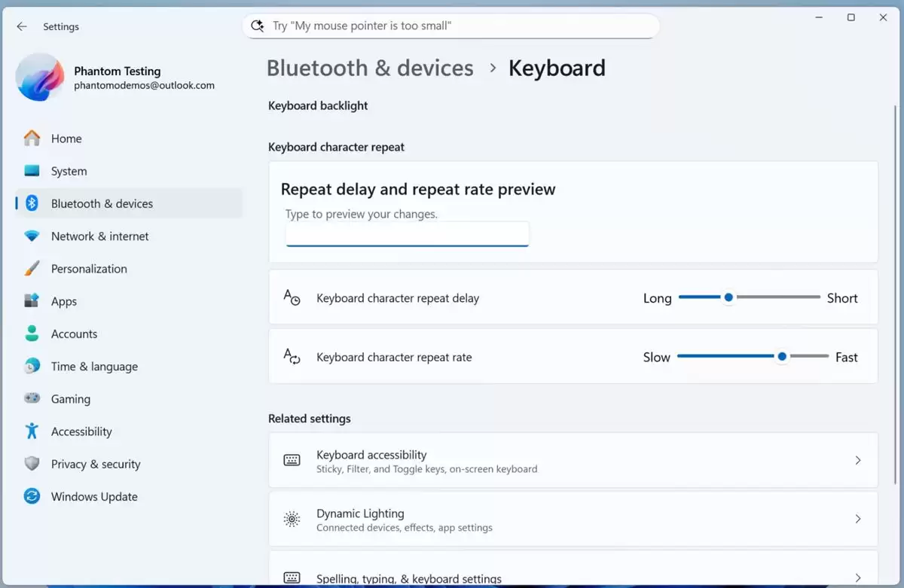The width and height of the screenshot is (904, 588).
Task: Select Accounts in the sidebar
Action: click(x=74, y=334)
